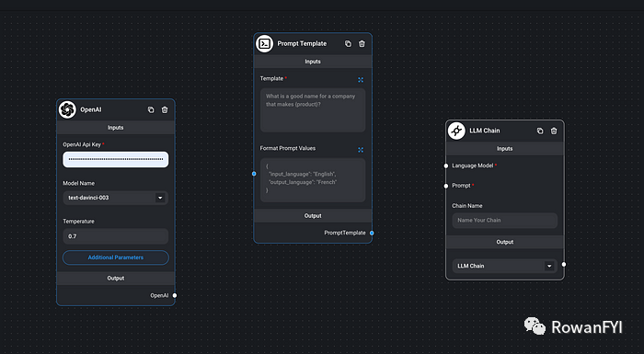Duplicate the Prompt Template node

click(x=348, y=43)
